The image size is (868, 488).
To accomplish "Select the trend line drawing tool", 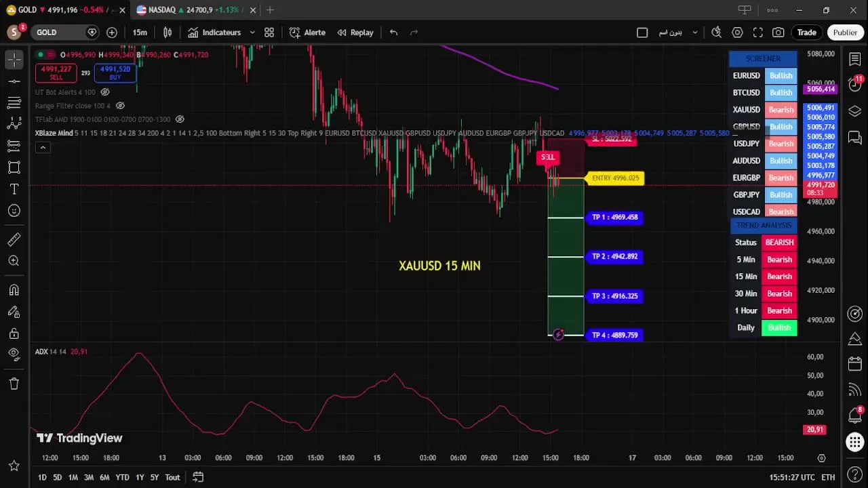I will pos(14,81).
